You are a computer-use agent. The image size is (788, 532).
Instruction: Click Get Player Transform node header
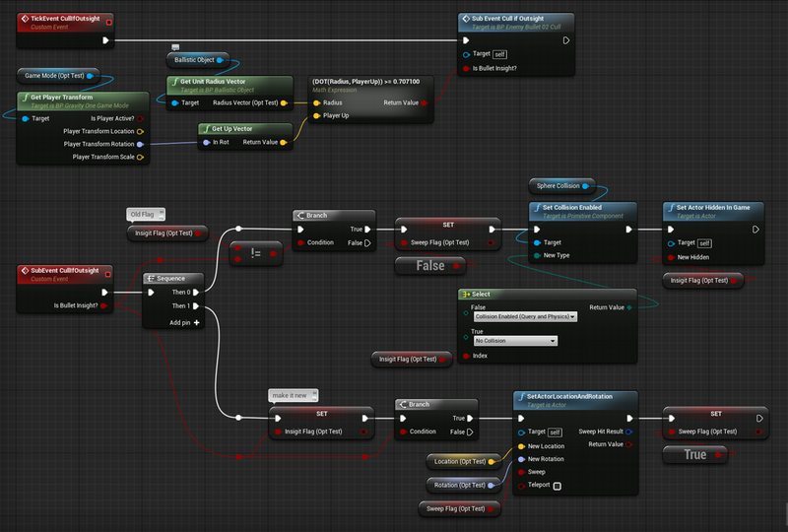(x=84, y=101)
